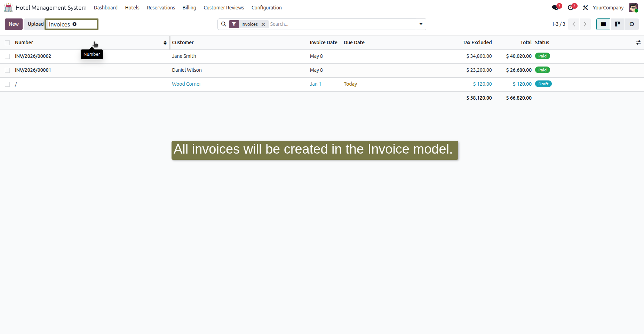Click customer Jane Smith
The width and height of the screenshot is (644, 334).
(184, 56)
